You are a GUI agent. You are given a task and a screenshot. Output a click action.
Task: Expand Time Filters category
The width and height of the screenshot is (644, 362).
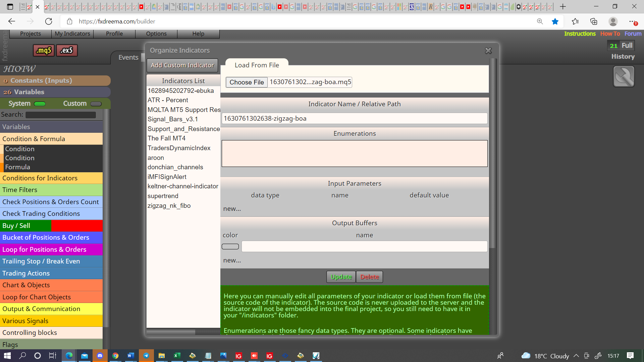click(51, 190)
